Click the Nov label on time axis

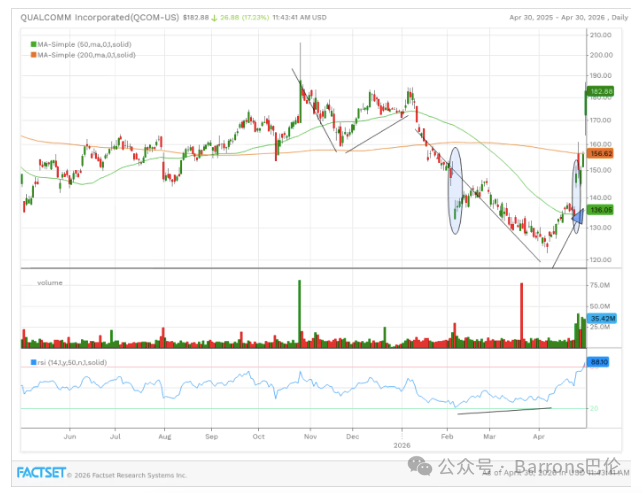tap(310, 436)
